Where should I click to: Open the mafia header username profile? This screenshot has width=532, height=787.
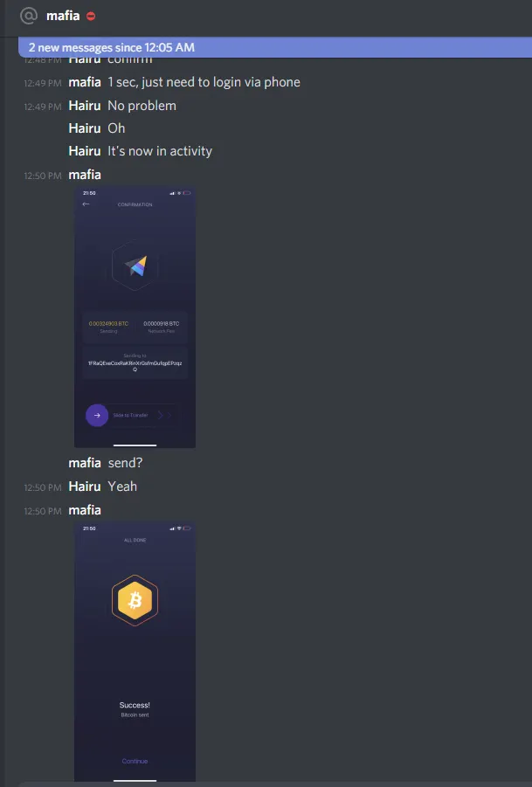coord(63,16)
